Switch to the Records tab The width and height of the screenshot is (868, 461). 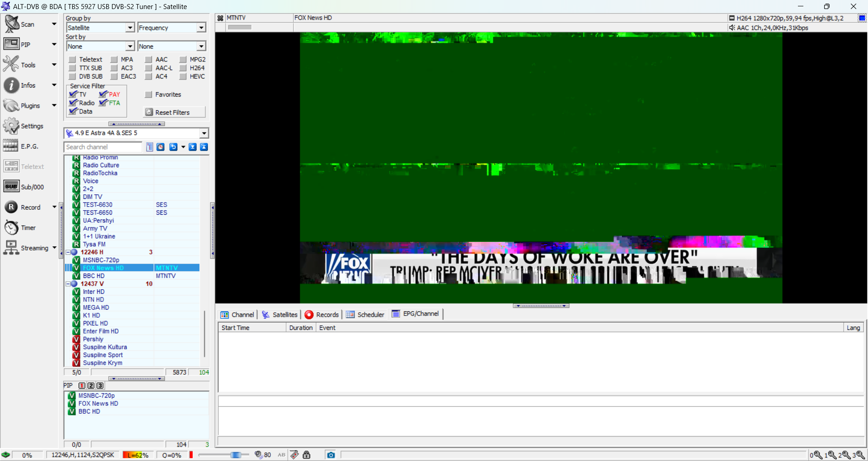coord(322,315)
